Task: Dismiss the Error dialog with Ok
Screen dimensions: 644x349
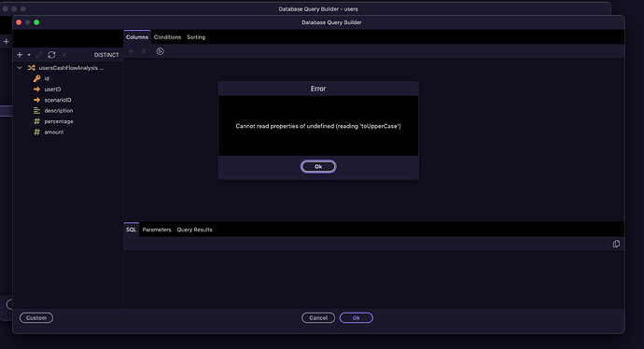Action: pyautogui.click(x=318, y=166)
